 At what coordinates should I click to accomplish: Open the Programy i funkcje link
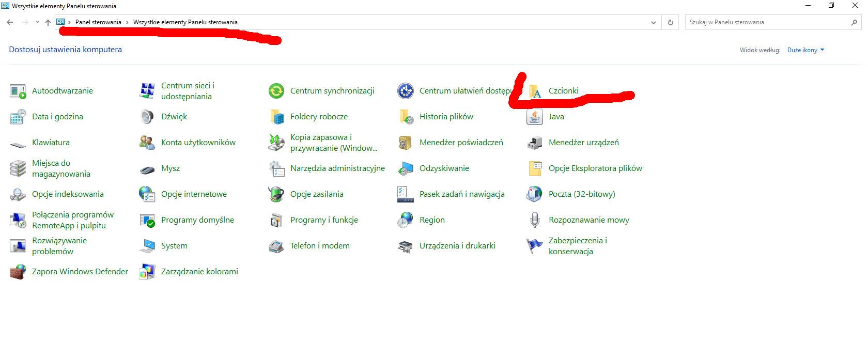[324, 220]
